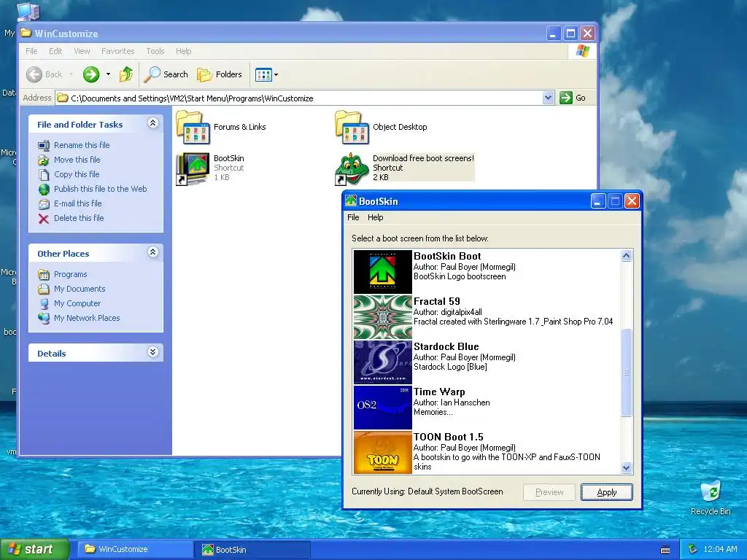Click the Windows Start button

pyautogui.click(x=35, y=550)
